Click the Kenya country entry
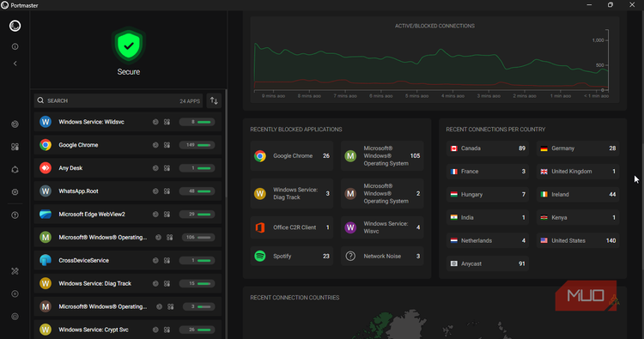Screen dimensions: 644x339 click(578, 217)
